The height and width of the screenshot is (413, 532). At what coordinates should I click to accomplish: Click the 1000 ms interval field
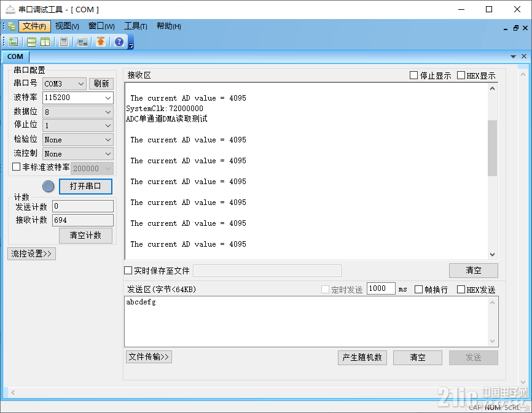pyautogui.click(x=381, y=288)
